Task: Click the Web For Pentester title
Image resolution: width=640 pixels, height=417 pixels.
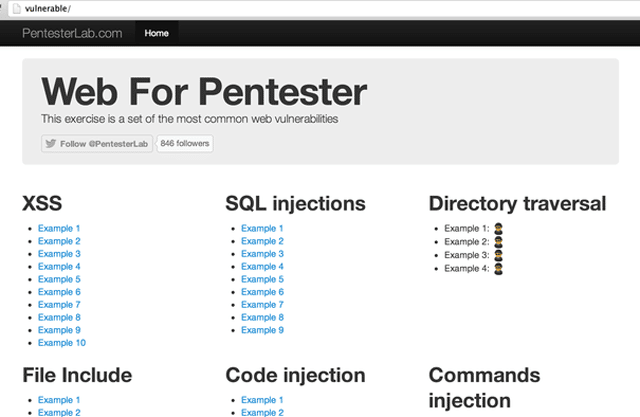Action: 204,92
